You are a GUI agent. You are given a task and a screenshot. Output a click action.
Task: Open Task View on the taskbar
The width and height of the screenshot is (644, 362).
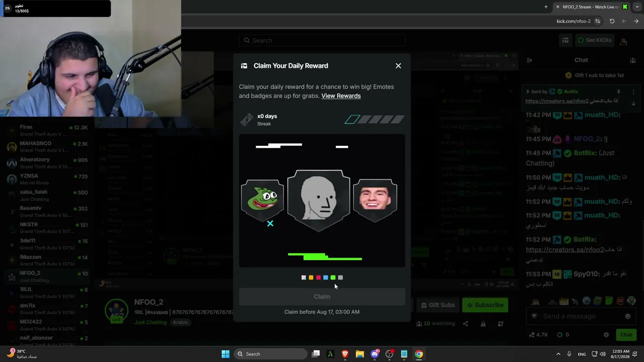316,354
